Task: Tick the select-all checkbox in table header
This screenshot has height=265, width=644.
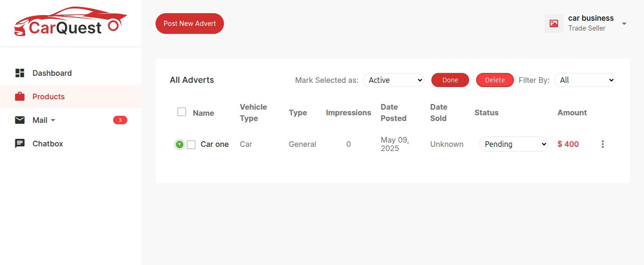Action: pos(182,112)
